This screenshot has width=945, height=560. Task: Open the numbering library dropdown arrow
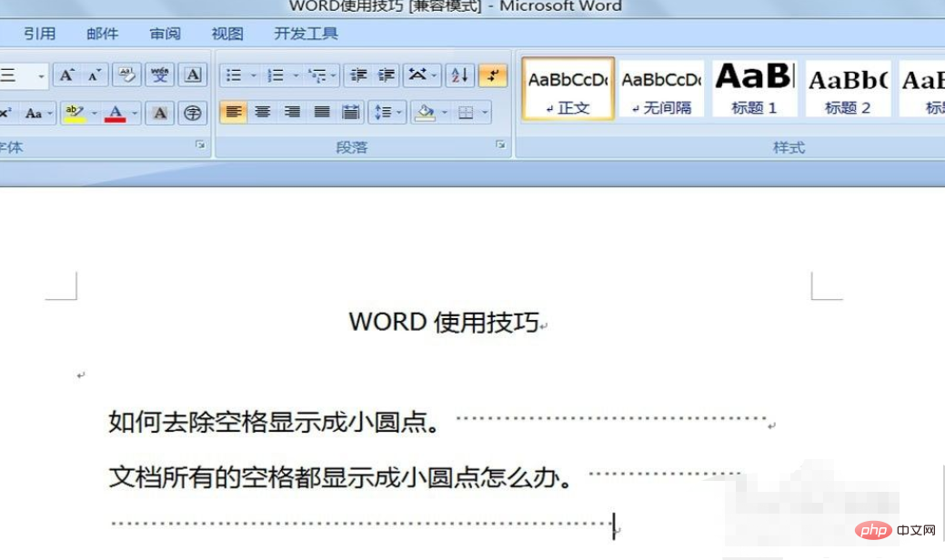coord(296,75)
